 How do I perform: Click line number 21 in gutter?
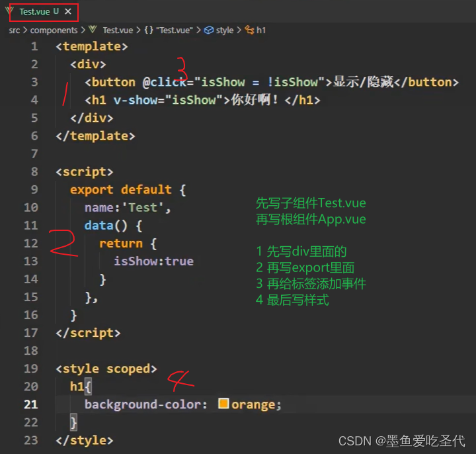[31, 405]
